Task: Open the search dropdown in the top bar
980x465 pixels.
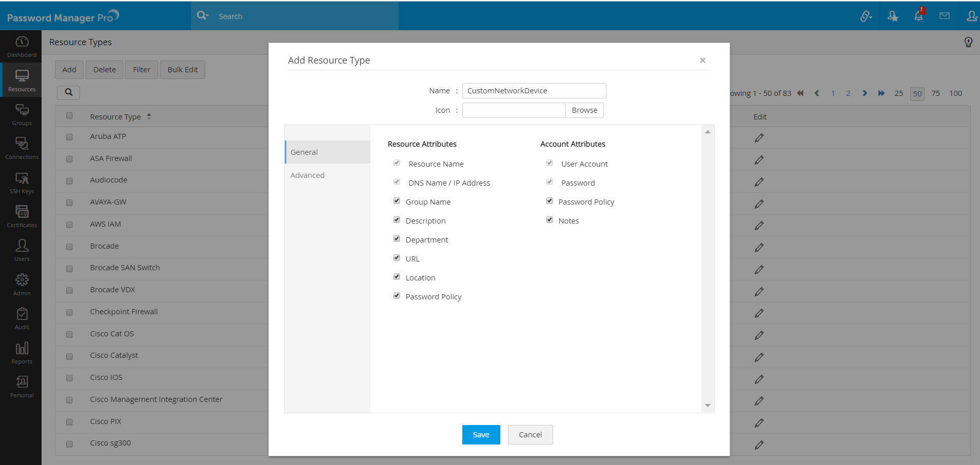Action: click(203, 16)
